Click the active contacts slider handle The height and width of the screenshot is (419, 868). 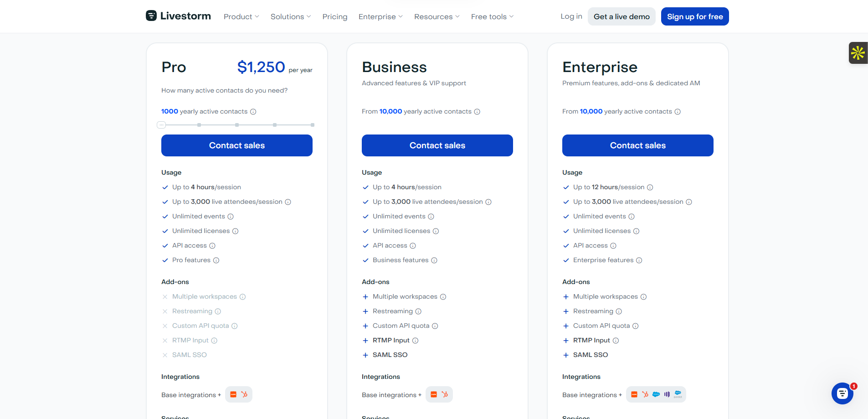click(x=161, y=125)
